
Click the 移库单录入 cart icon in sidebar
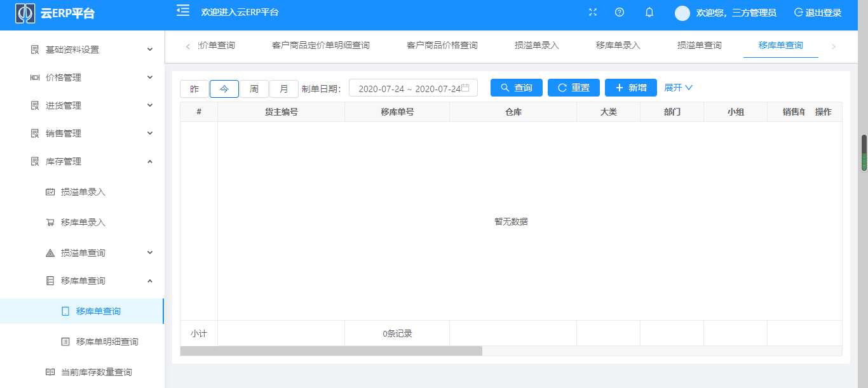coord(50,222)
